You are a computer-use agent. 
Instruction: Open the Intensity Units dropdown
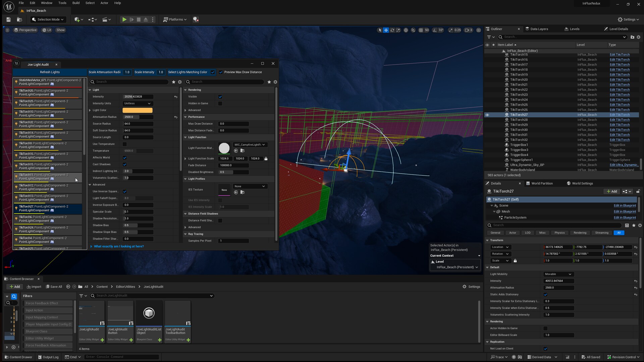137,103
